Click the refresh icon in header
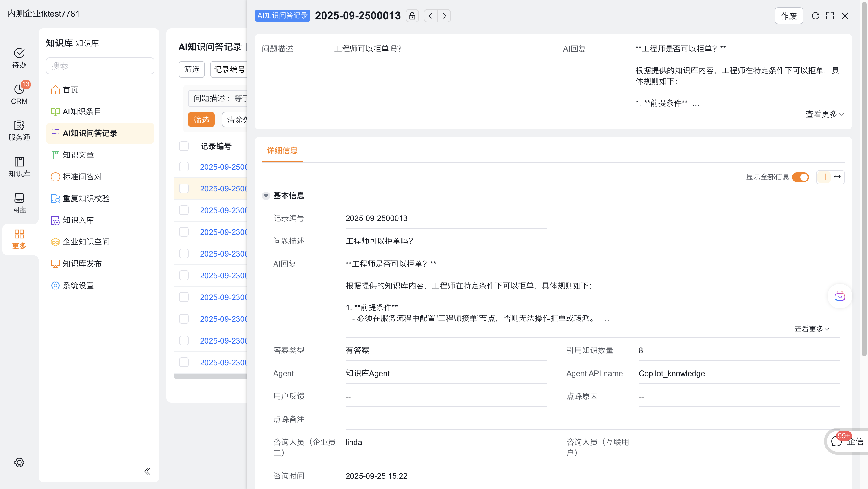This screenshot has height=489, width=868. pos(815,16)
